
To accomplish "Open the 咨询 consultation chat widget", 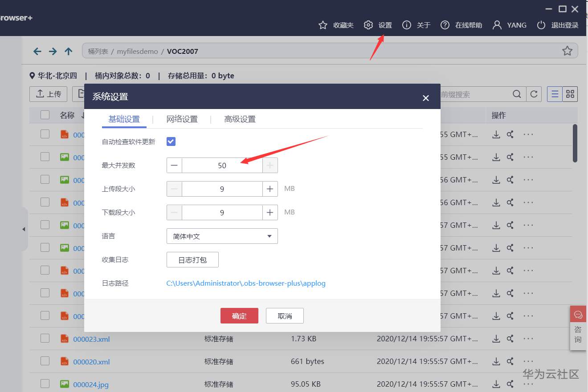I will coord(578,328).
